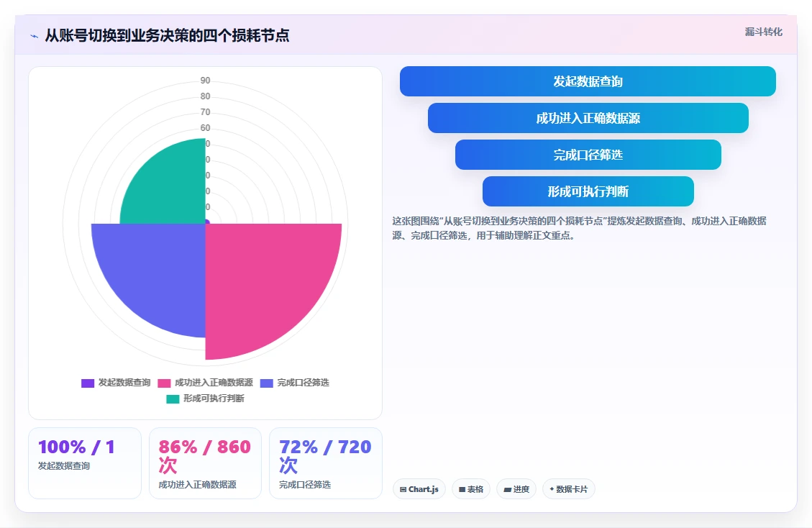This screenshot has height=528, width=812.
Task: Click the 进度 chip icon
Action: click(507, 490)
